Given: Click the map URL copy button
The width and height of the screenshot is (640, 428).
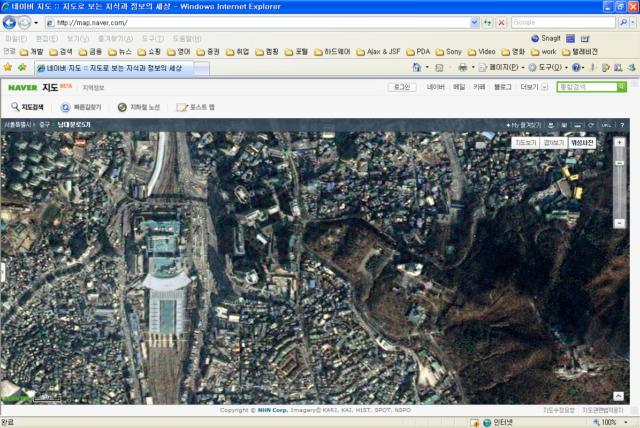Looking at the screenshot, I should [x=606, y=125].
